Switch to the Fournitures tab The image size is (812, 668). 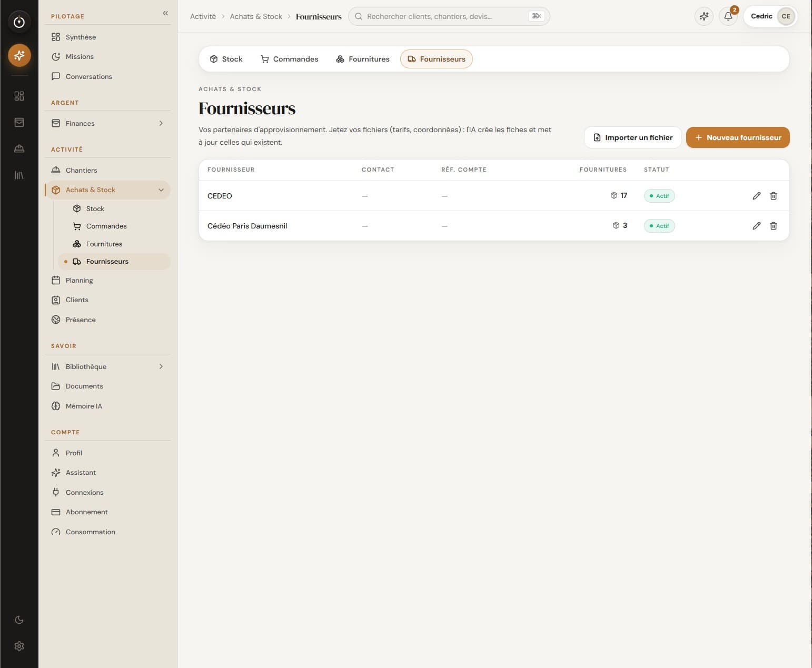click(x=363, y=59)
